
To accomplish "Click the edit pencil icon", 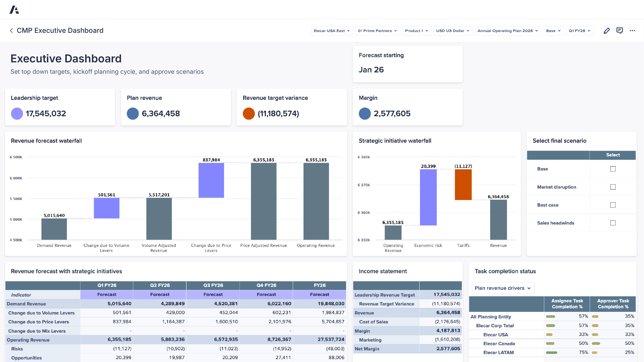I will coord(607,31).
